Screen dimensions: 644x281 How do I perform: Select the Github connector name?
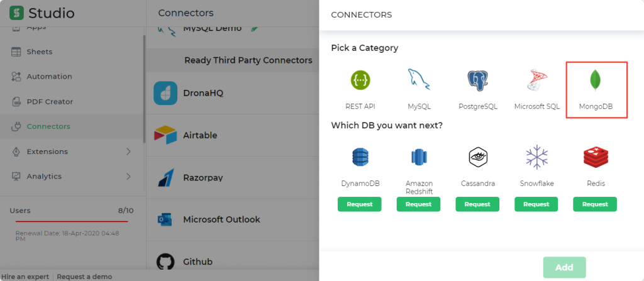tap(197, 262)
